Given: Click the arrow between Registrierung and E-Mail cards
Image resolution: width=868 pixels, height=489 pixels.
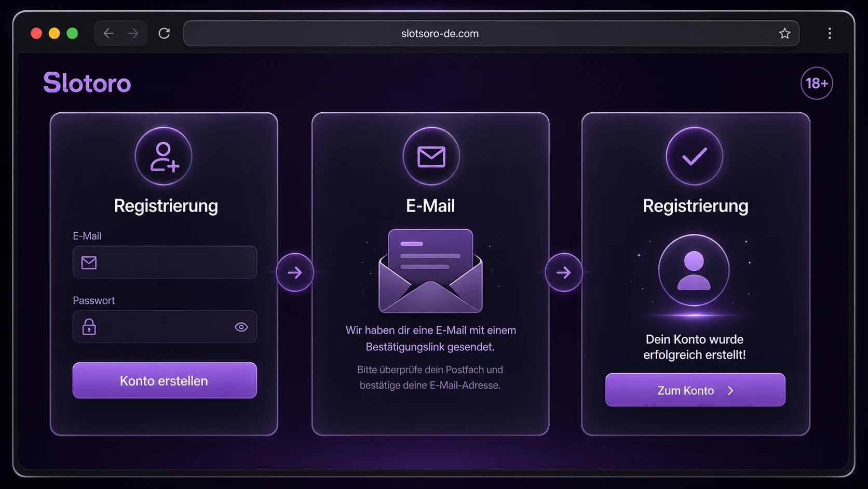Looking at the screenshot, I should pyautogui.click(x=295, y=272).
